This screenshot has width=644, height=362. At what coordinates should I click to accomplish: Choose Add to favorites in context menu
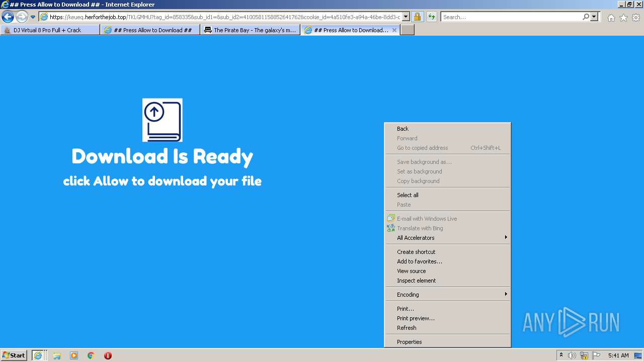(x=447, y=261)
